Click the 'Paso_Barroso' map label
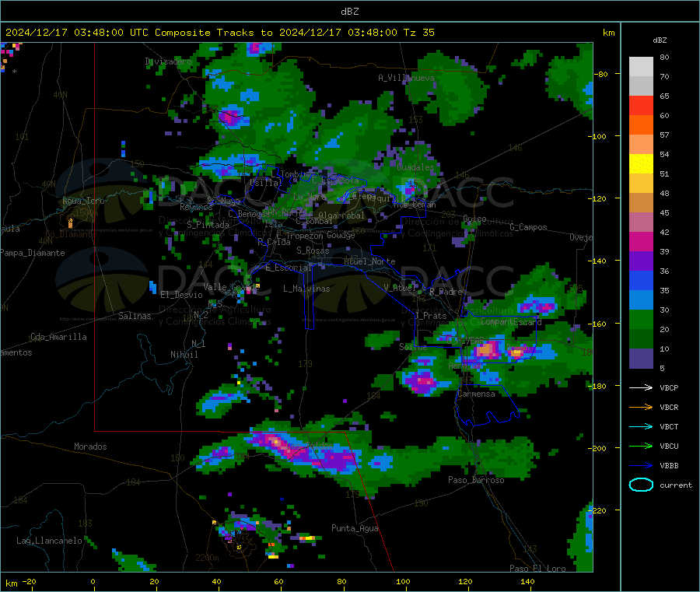This screenshot has width=700, height=592. coord(476,480)
